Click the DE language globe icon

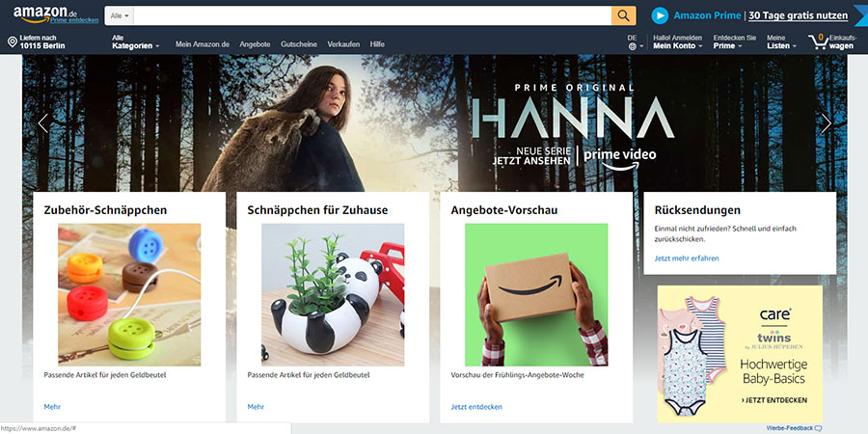632,46
